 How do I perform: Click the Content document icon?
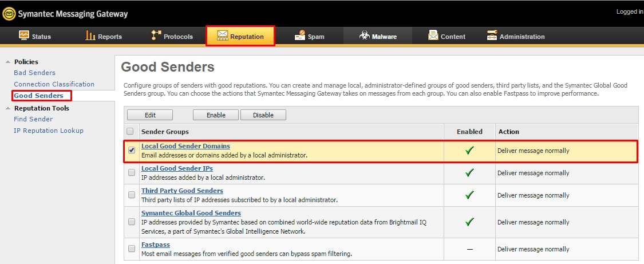click(x=433, y=36)
